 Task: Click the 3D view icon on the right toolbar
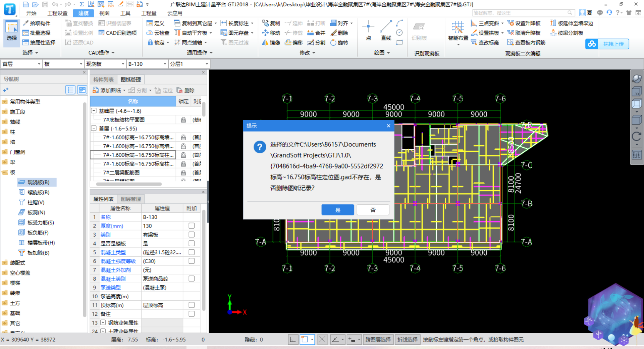click(636, 92)
